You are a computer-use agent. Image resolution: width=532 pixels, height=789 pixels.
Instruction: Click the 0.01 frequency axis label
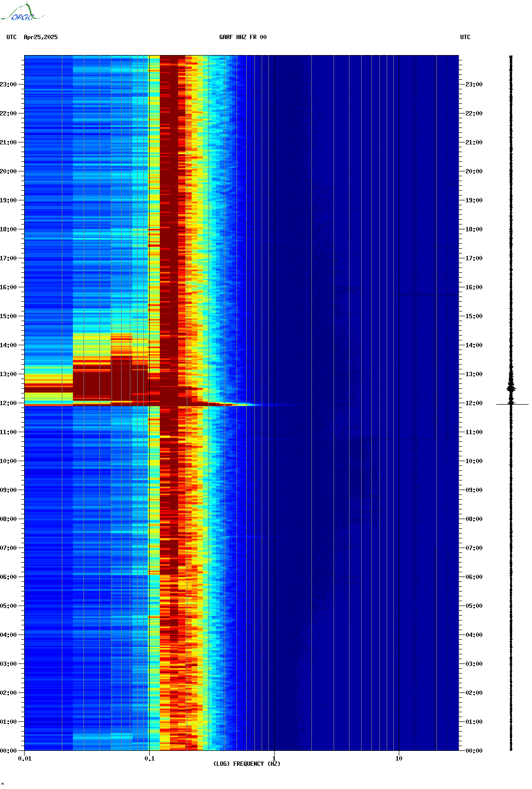point(25,758)
